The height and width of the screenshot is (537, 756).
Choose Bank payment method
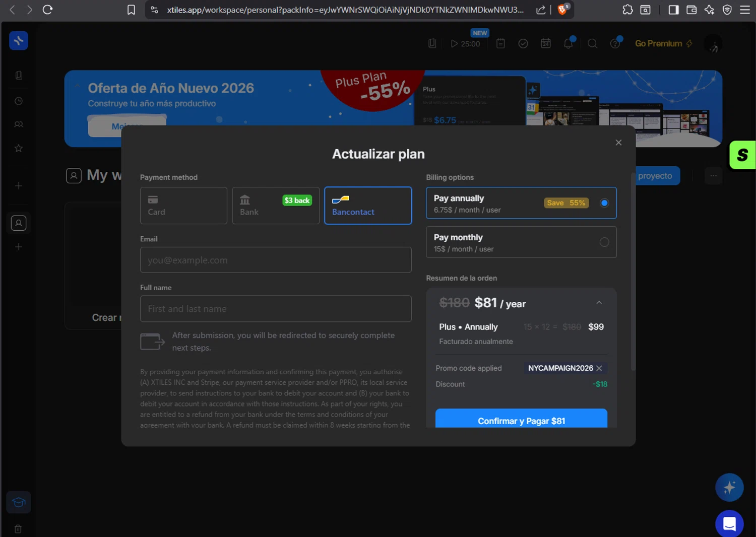[x=276, y=206]
